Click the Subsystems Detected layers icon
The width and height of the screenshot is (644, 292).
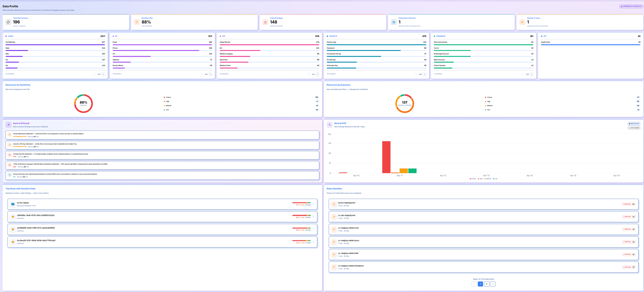(x=394, y=22)
